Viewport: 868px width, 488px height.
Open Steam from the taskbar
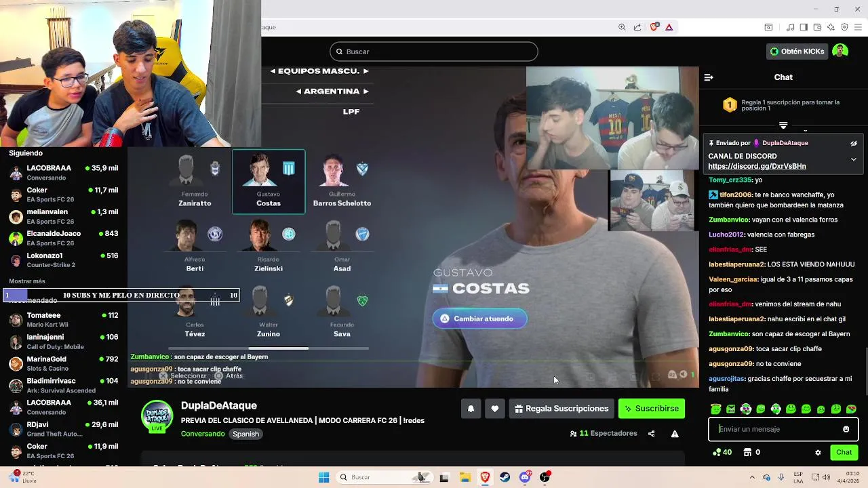coord(505,477)
